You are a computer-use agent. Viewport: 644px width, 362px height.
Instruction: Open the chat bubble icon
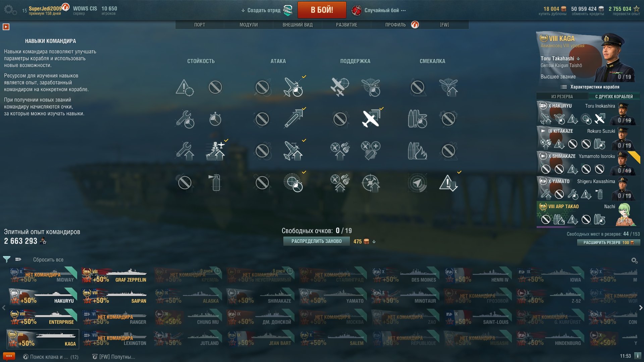click(9, 356)
